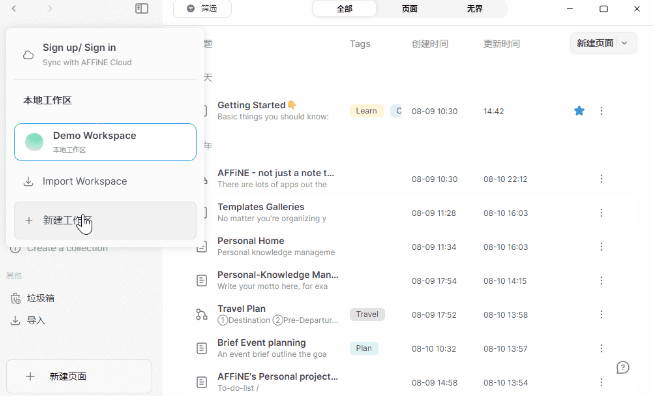The width and height of the screenshot is (654, 404).
Task: Click 导入 import in sidebar
Action: click(x=36, y=320)
